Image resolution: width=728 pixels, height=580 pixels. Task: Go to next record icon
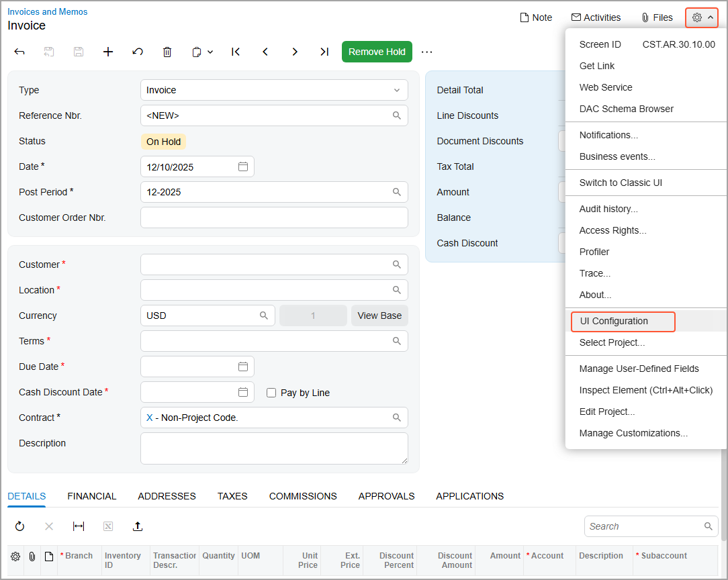tap(295, 52)
